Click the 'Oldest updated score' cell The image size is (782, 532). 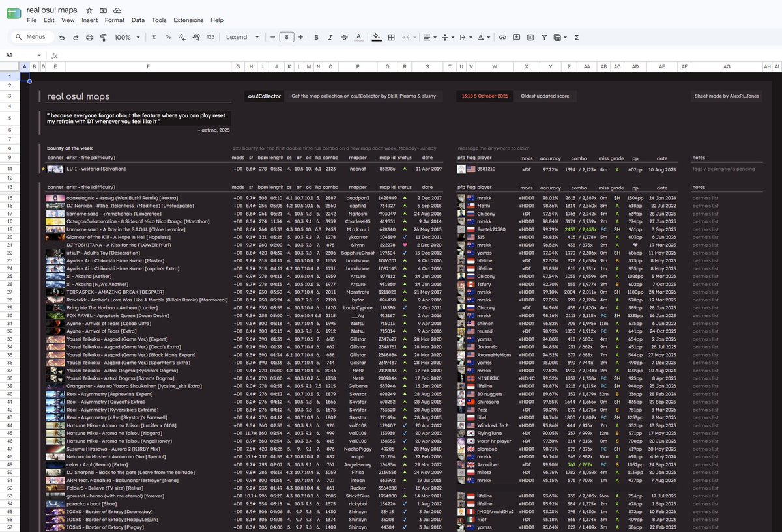coord(545,96)
